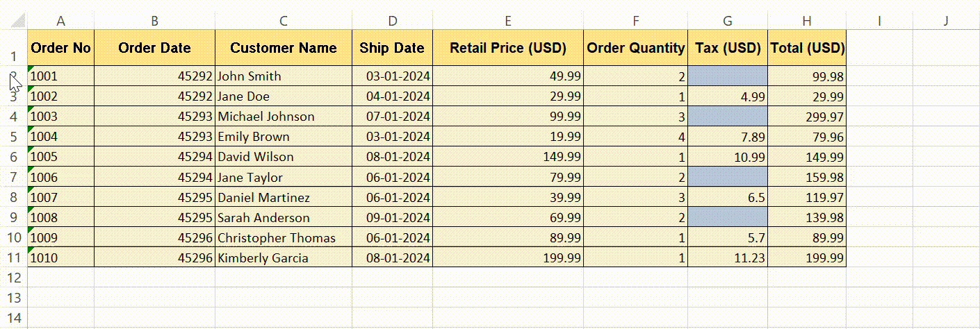
Task: Select the Jane Taylor cell
Action: tap(283, 177)
